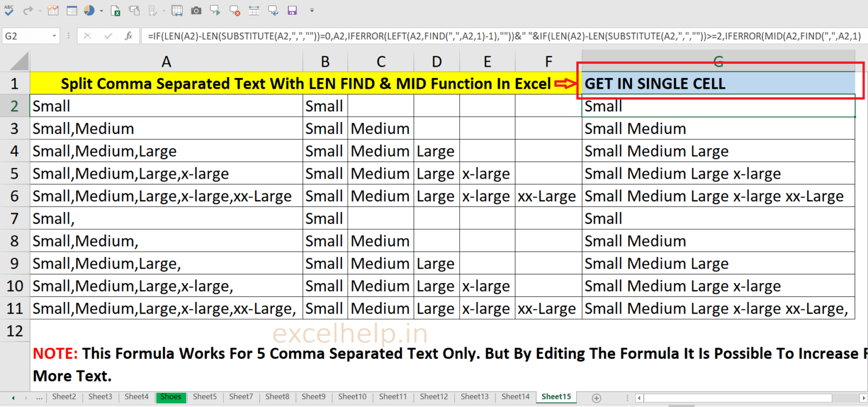
Task: Open the redo history dropdown arrow
Action: pos(40,11)
